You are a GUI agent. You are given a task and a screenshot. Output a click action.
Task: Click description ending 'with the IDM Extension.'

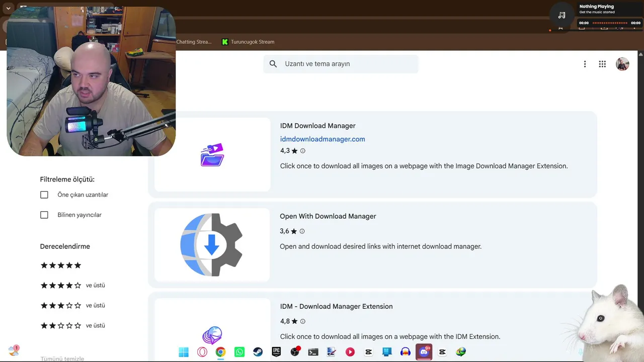pyautogui.click(x=390, y=336)
